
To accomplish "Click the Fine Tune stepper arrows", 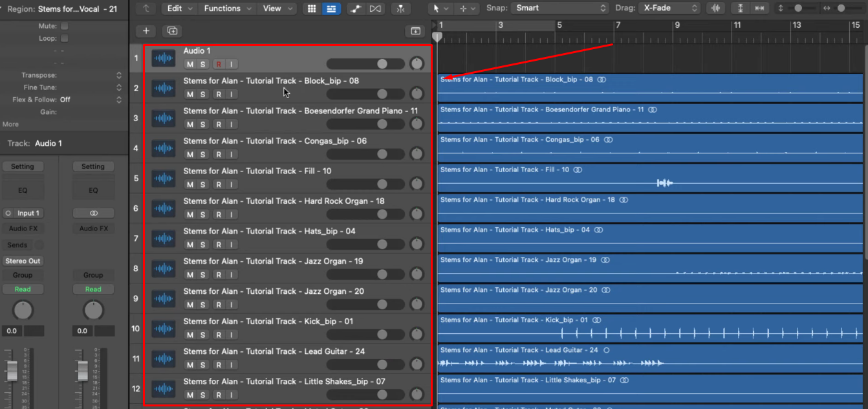I will [119, 87].
